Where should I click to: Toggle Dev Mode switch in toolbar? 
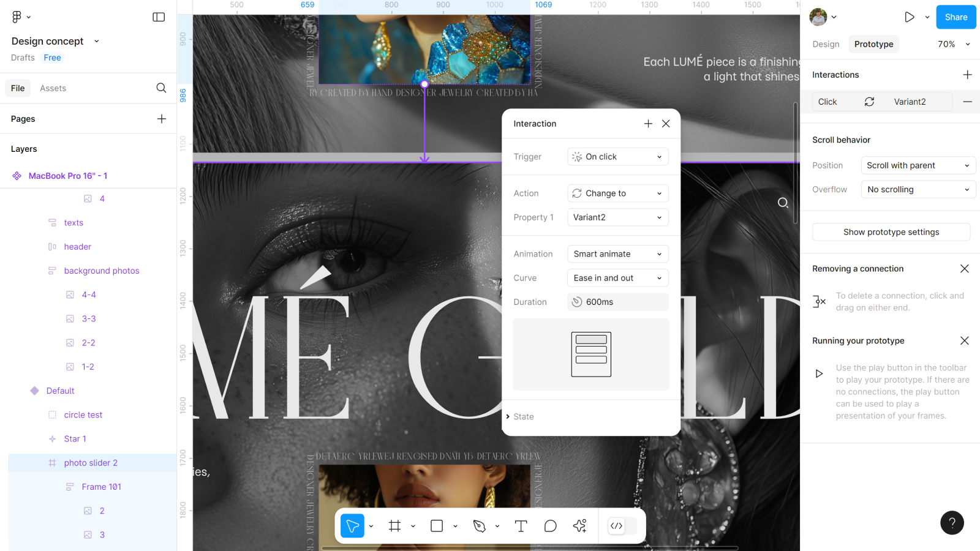[622, 526]
